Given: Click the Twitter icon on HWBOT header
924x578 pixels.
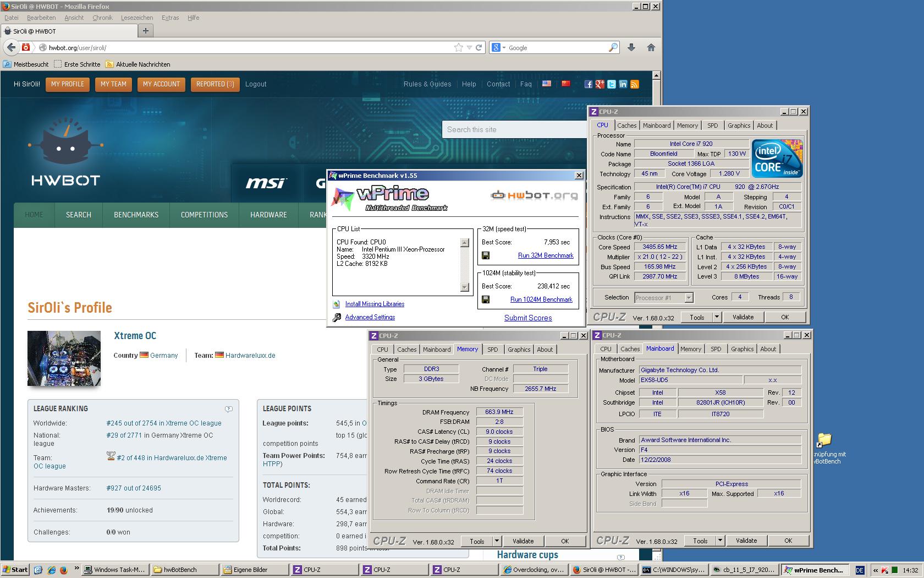Looking at the screenshot, I should (612, 84).
